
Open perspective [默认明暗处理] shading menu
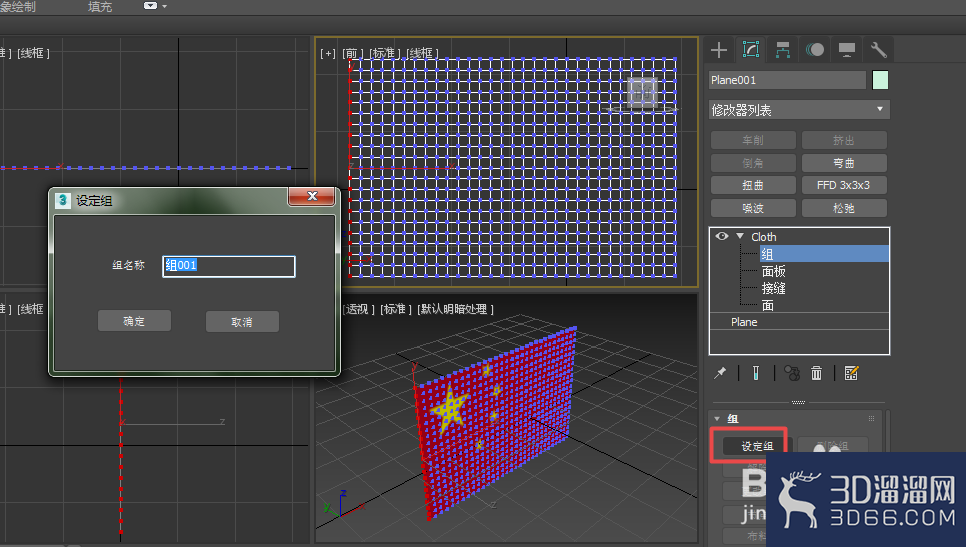tap(455, 309)
